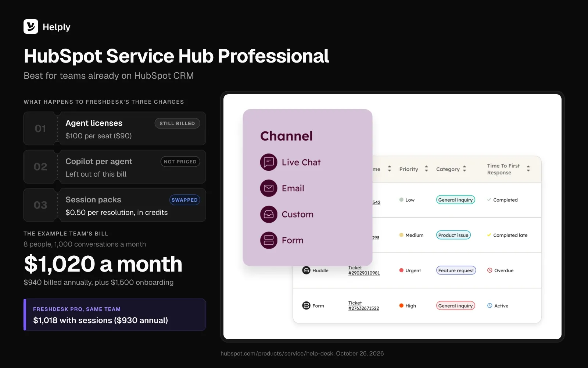The height and width of the screenshot is (368, 588).
Task: Click Time To First Response header
Action: click(x=503, y=169)
